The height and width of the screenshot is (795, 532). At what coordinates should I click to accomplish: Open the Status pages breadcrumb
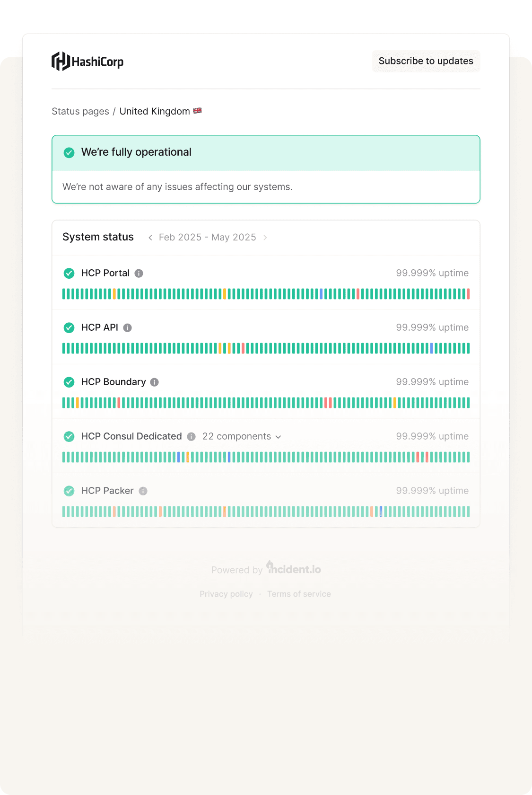80,111
